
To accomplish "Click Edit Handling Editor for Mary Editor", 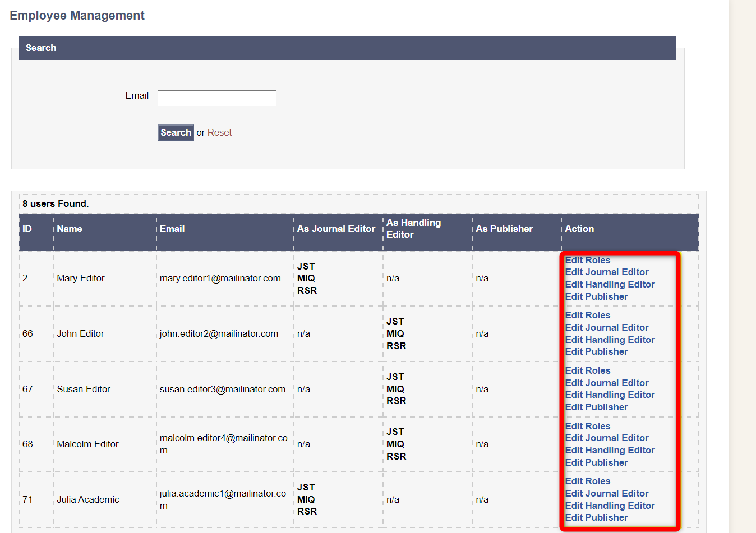I will [x=610, y=285].
